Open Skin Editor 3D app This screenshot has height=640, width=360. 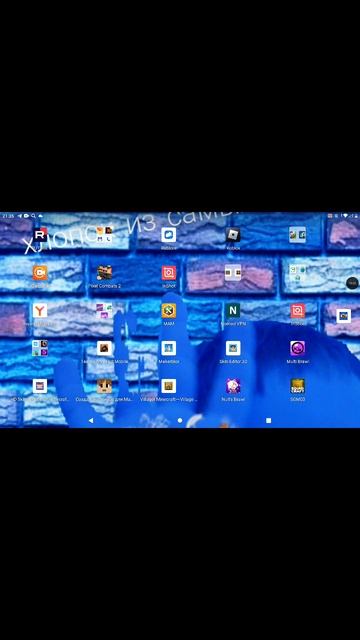click(233, 348)
